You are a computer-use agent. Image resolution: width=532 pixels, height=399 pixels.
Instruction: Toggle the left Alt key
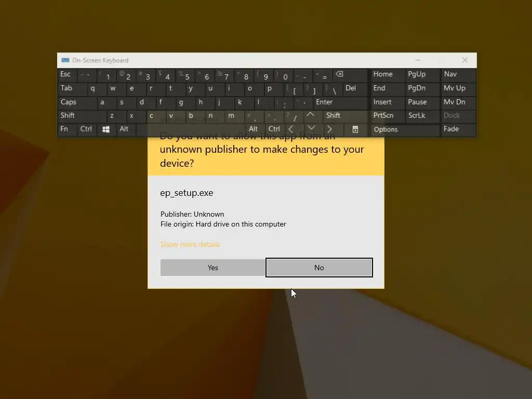[126, 129]
